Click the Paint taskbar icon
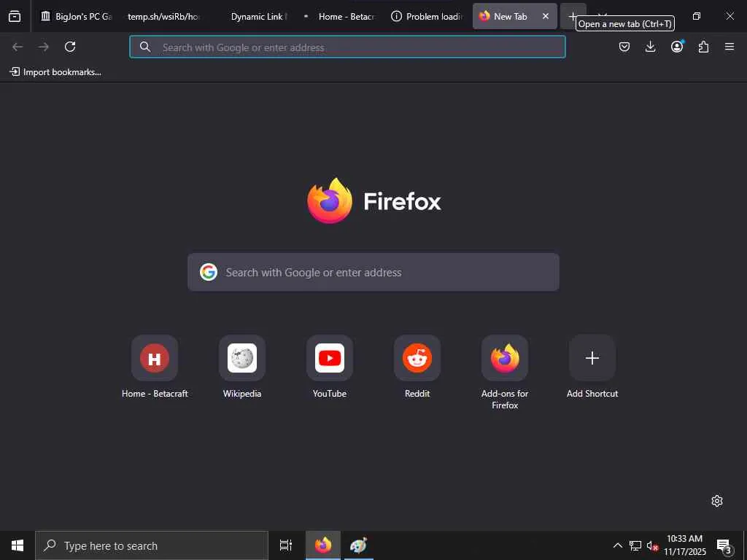 358,545
